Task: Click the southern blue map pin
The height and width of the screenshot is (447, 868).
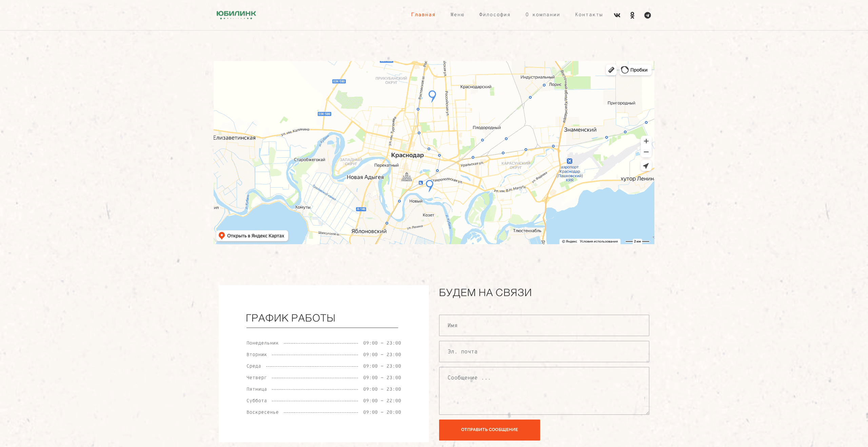Action: click(x=430, y=185)
